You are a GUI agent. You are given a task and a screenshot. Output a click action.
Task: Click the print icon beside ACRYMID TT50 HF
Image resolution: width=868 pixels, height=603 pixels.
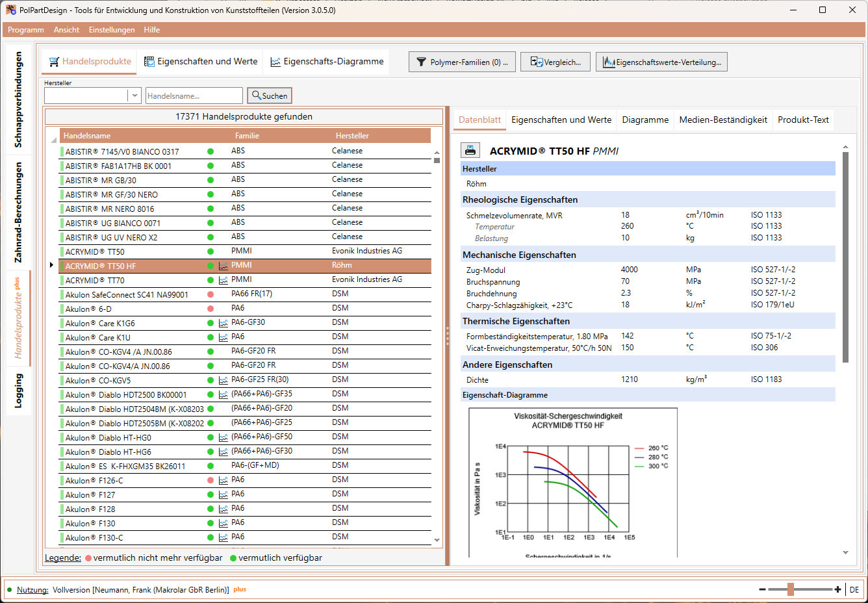click(x=470, y=150)
